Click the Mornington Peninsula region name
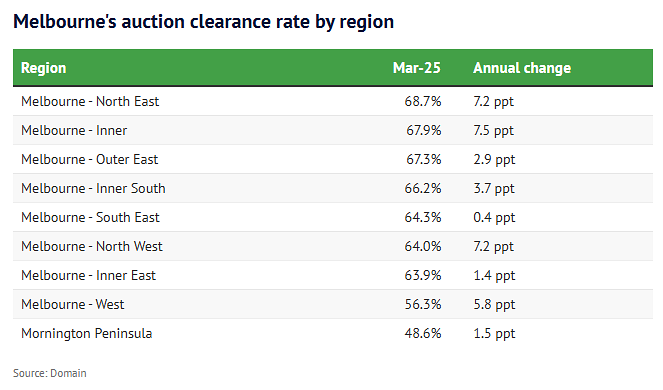The image size is (663, 390). tap(87, 334)
